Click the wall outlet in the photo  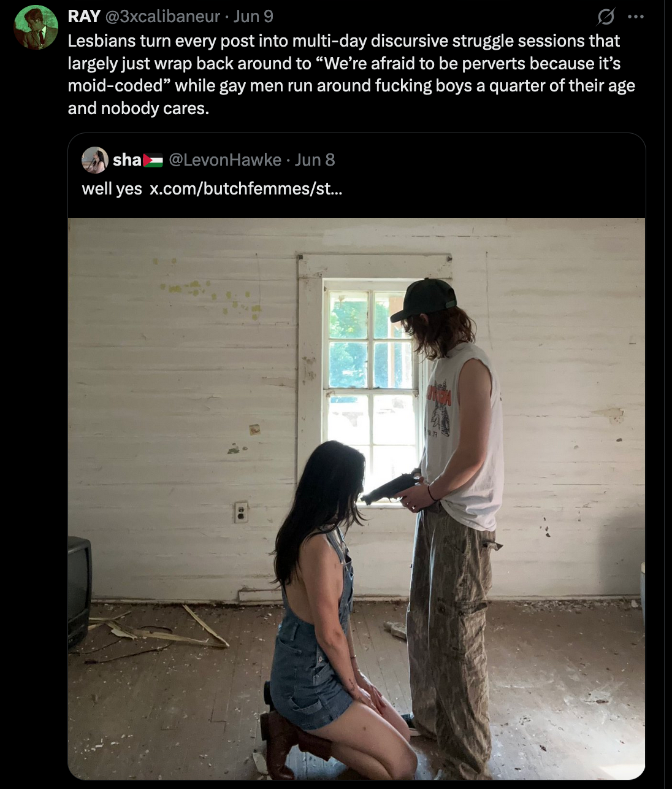click(x=241, y=512)
